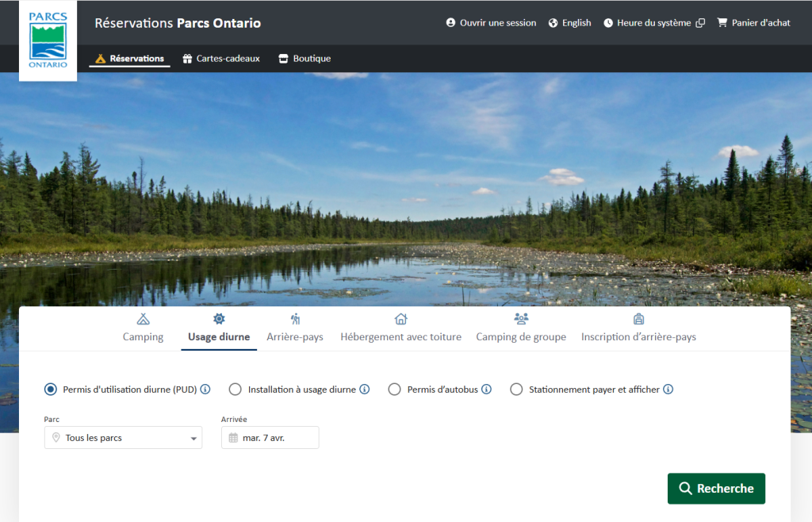Choose Installation à usage diurne
This screenshot has height=522, width=812.
[x=235, y=389]
